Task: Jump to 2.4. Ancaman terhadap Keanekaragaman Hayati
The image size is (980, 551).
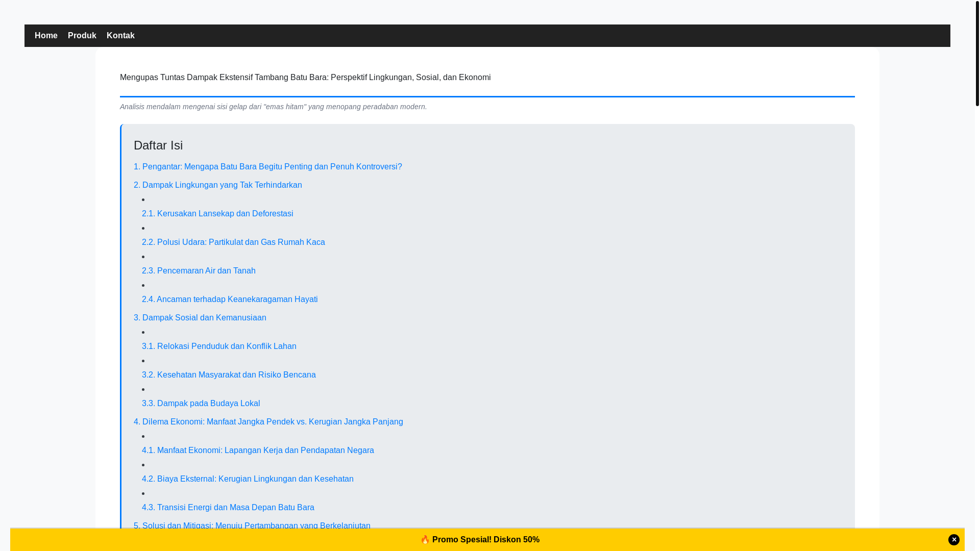Action: (230, 299)
